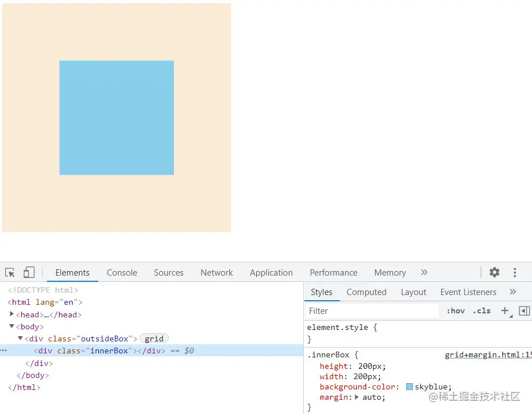This screenshot has height=414, width=532.
Task: Click the styles Filter input
Action: (372, 311)
